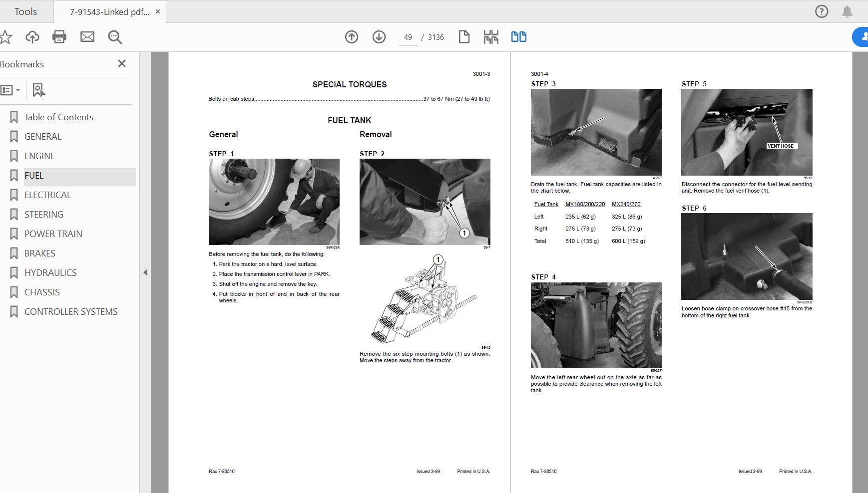Open the Help question mark icon

point(822,11)
